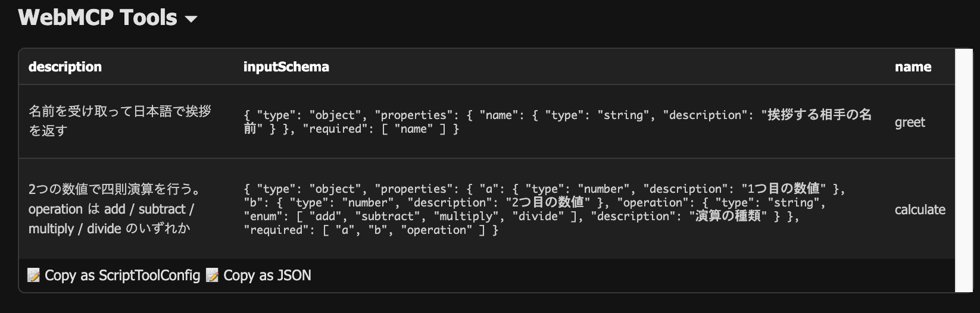This screenshot has width=980, height=313.
Task: Select the calculate tool name cell
Action: tap(920, 209)
